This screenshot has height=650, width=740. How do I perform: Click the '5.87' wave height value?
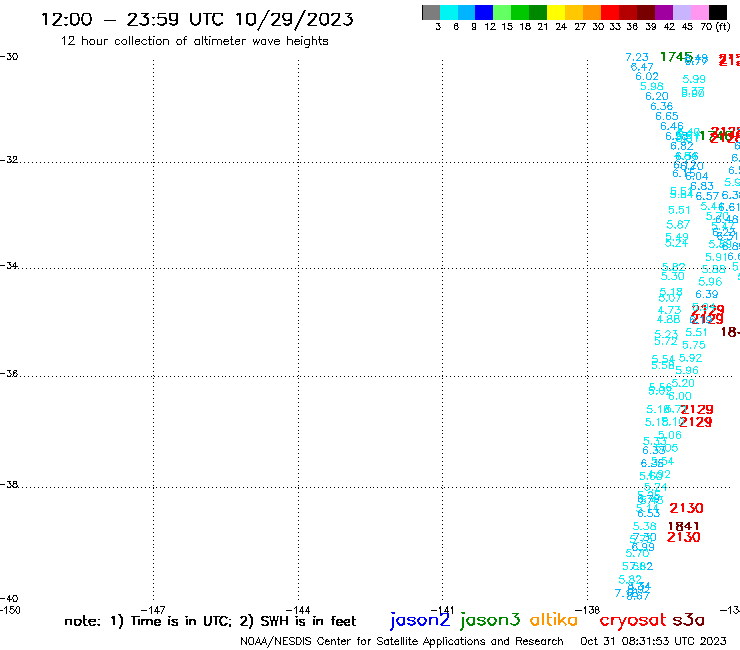pos(678,225)
